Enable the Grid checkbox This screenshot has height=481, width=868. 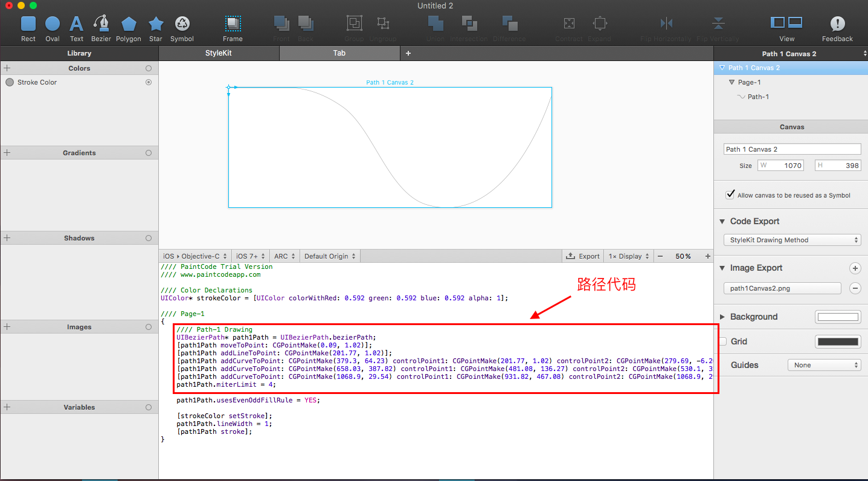point(723,341)
